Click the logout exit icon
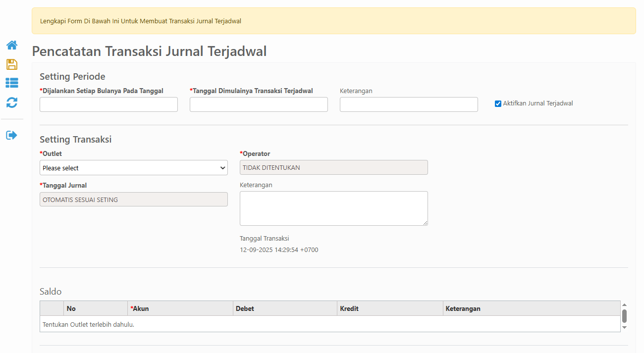The width and height of the screenshot is (644, 353). coord(12,135)
